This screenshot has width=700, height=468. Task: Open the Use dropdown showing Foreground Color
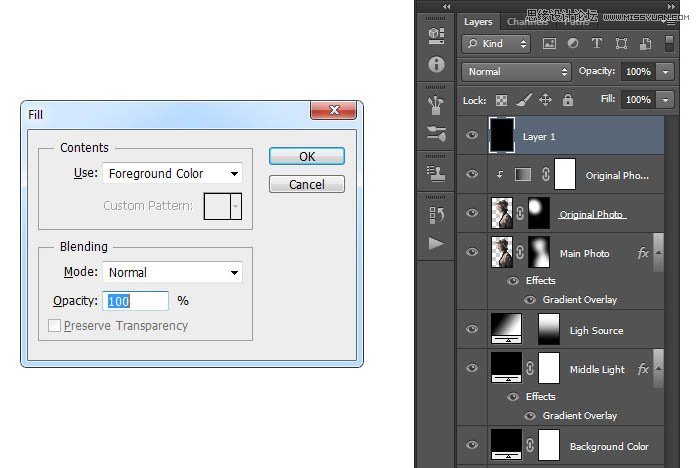[172, 174]
